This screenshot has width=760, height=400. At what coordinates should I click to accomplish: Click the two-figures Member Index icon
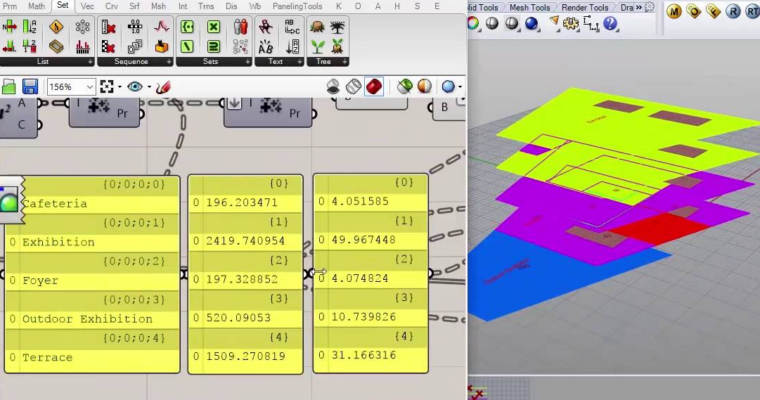click(x=240, y=27)
